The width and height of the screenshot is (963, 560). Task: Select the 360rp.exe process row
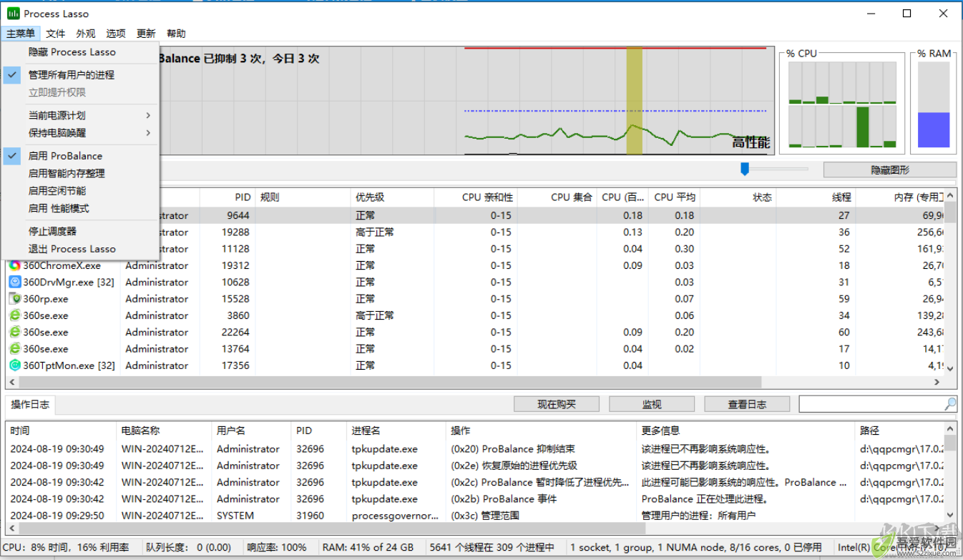coord(475,299)
